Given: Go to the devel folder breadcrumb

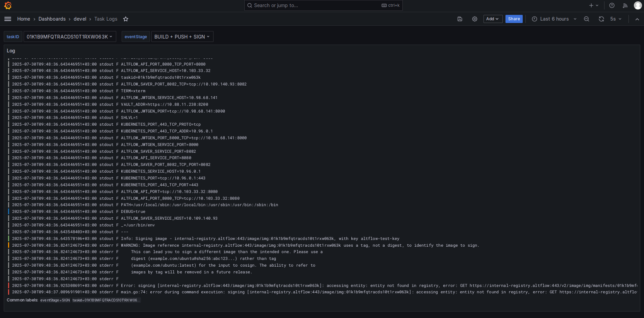Looking at the screenshot, I should click(80, 19).
